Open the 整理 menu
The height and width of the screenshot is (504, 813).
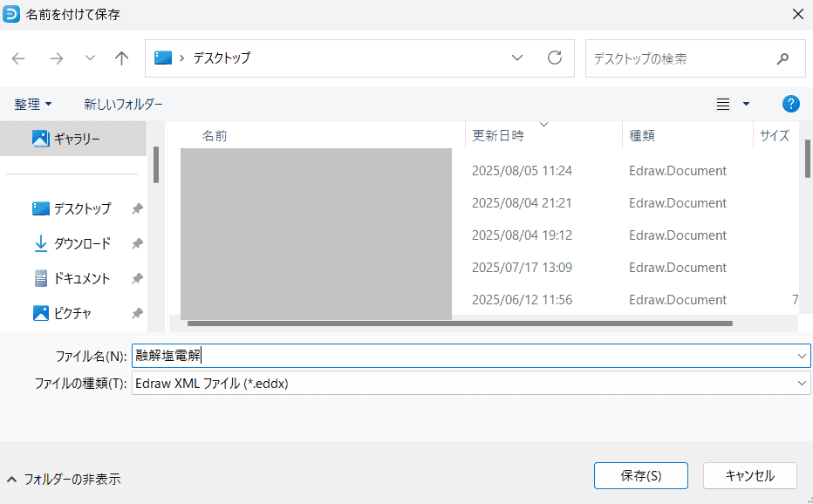33,104
